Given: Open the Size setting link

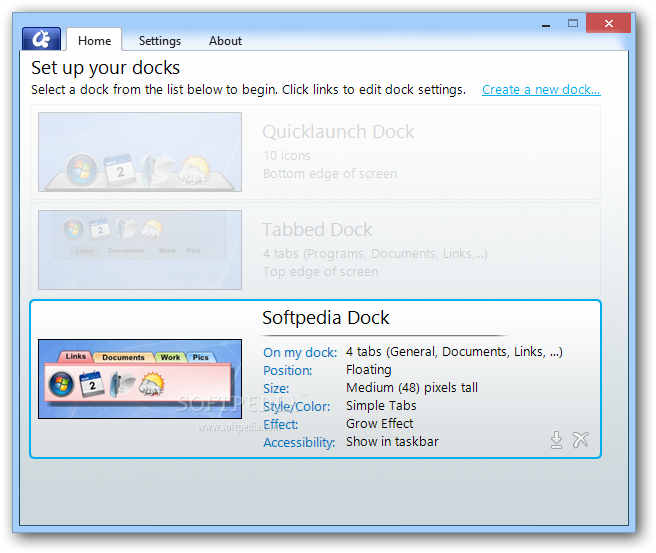Looking at the screenshot, I should pos(276,388).
